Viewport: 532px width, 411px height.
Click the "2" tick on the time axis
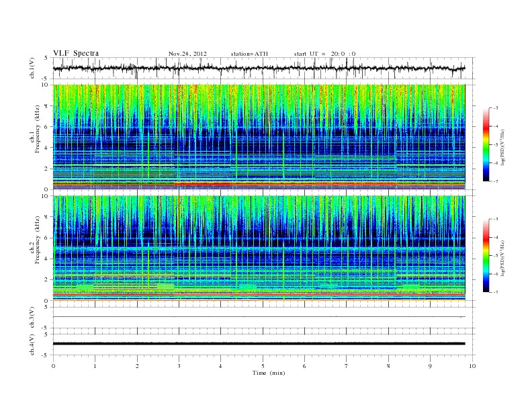(x=137, y=366)
